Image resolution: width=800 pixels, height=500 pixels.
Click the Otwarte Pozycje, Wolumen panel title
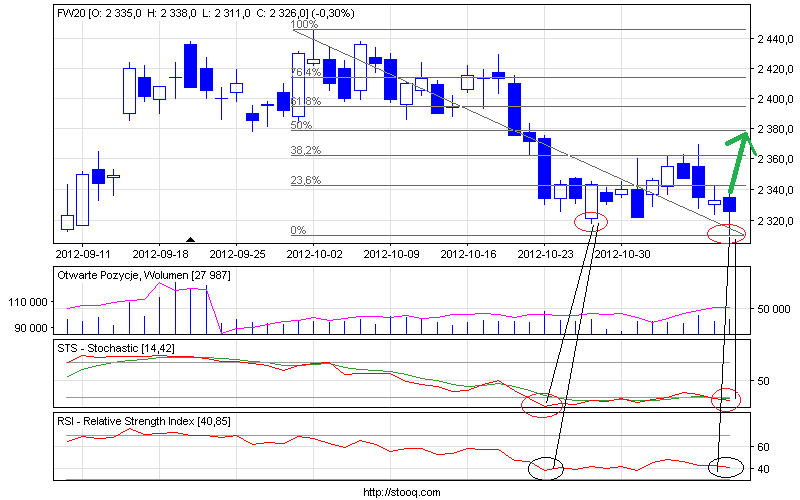[143, 276]
